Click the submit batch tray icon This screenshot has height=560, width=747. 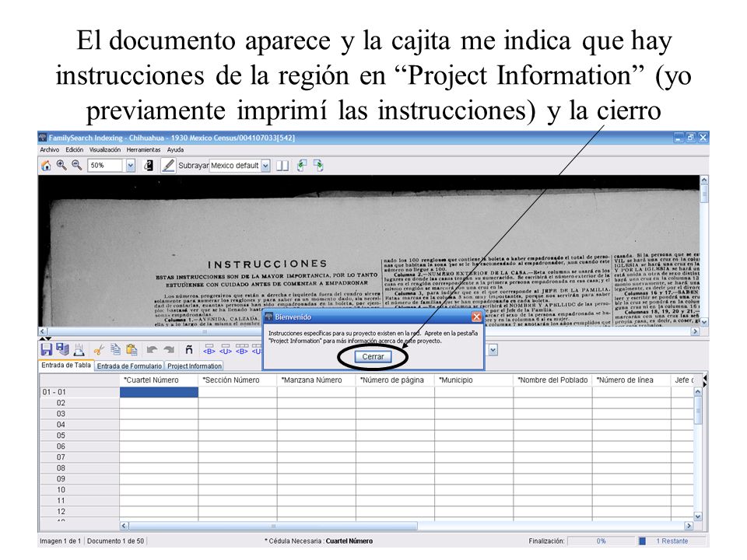tap(79, 350)
